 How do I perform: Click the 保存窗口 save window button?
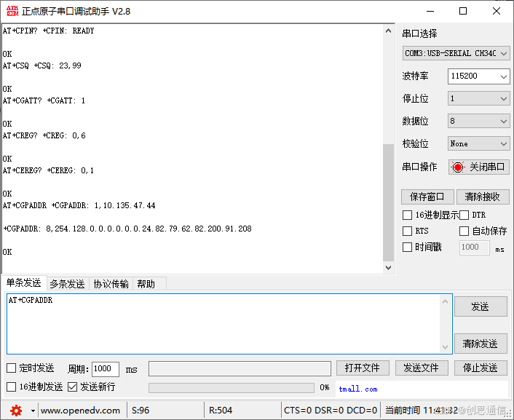[427, 197]
